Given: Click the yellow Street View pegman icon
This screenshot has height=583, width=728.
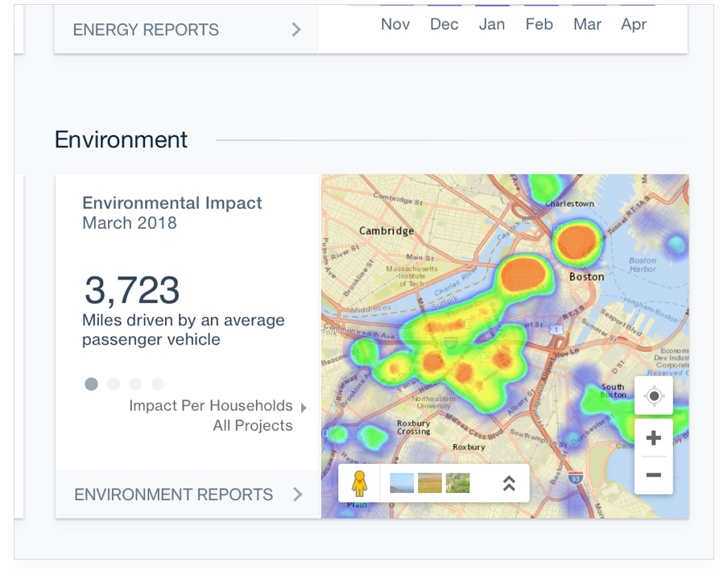Looking at the screenshot, I should tap(358, 483).
